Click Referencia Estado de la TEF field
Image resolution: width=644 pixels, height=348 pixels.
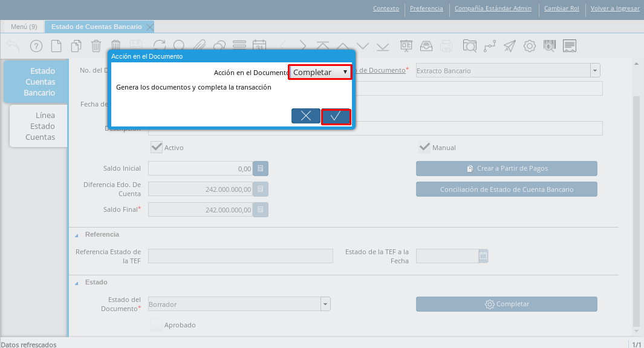pos(240,255)
